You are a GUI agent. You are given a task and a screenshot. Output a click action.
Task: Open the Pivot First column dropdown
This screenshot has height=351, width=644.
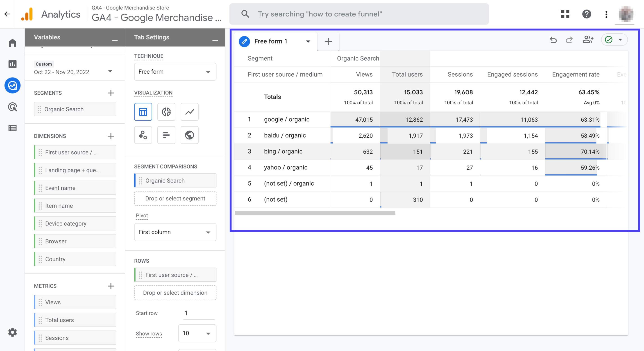(175, 232)
